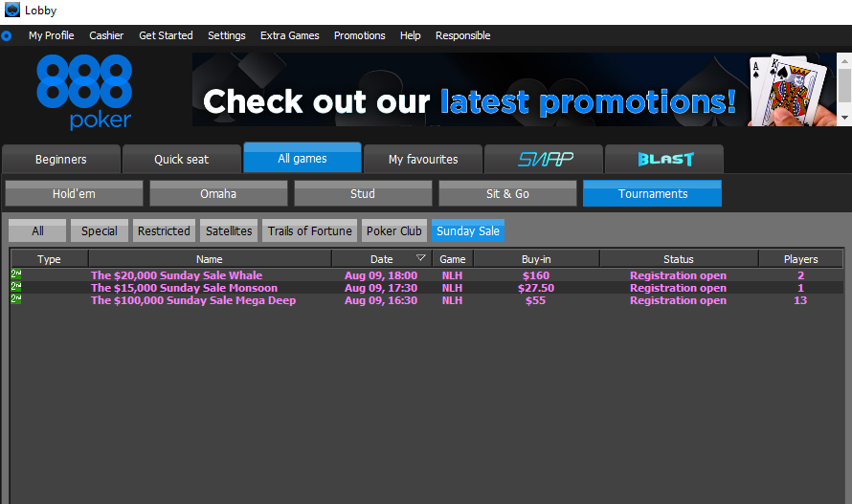Select The $100,000 Sunday Sale Mega Deep
Screen dimensions: 852x504
coord(193,300)
